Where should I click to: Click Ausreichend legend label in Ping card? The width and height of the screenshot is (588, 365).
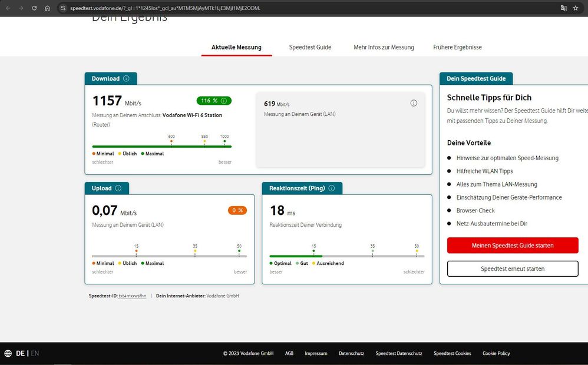330,263
